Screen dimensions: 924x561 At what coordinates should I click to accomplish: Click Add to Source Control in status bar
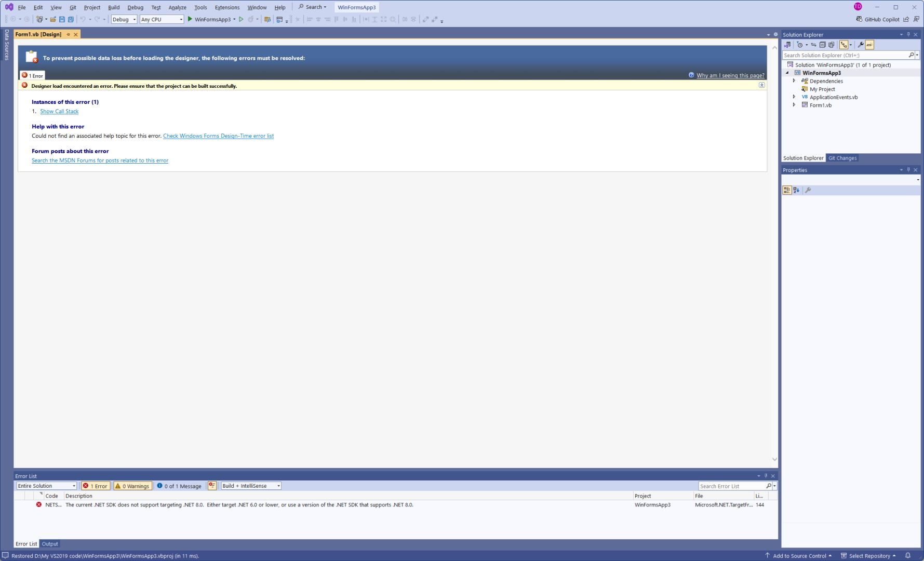tap(798, 555)
